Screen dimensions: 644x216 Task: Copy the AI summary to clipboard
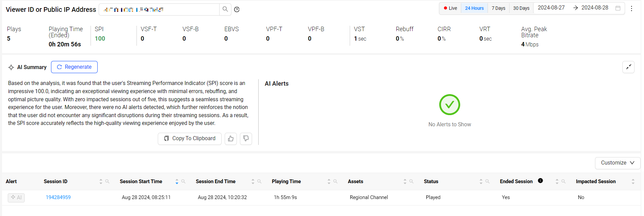[x=190, y=139]
